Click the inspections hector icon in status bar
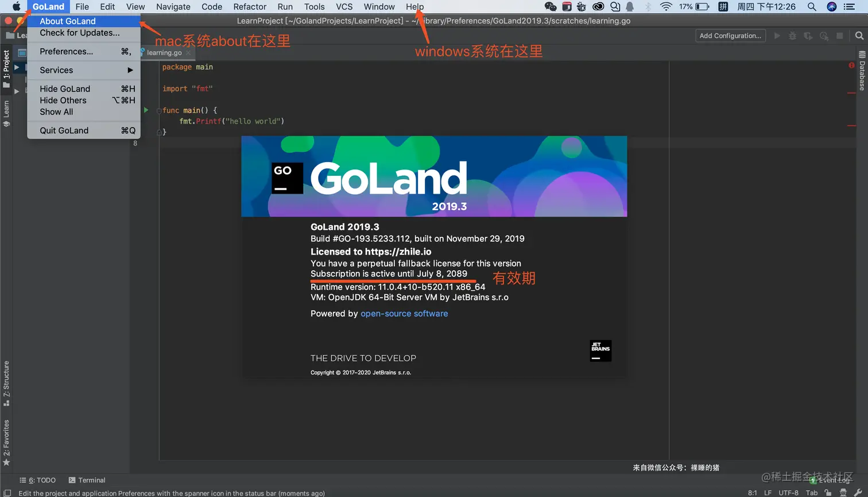This screenshot has width=868, height=497. [843, 492]
